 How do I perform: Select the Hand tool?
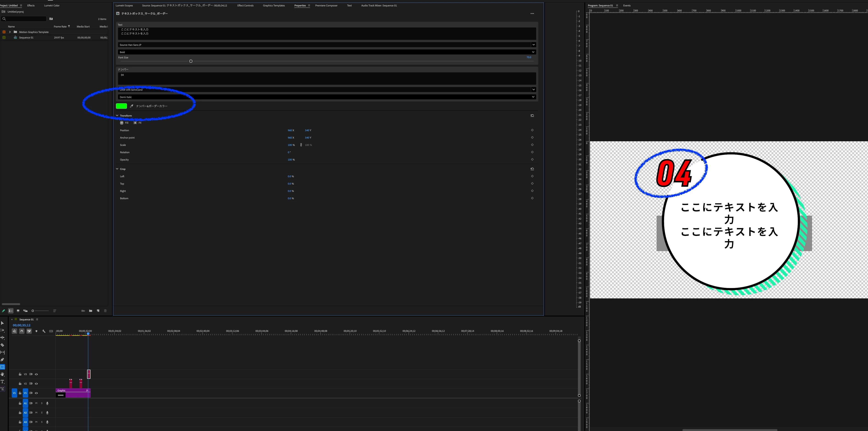click(2, 374)
